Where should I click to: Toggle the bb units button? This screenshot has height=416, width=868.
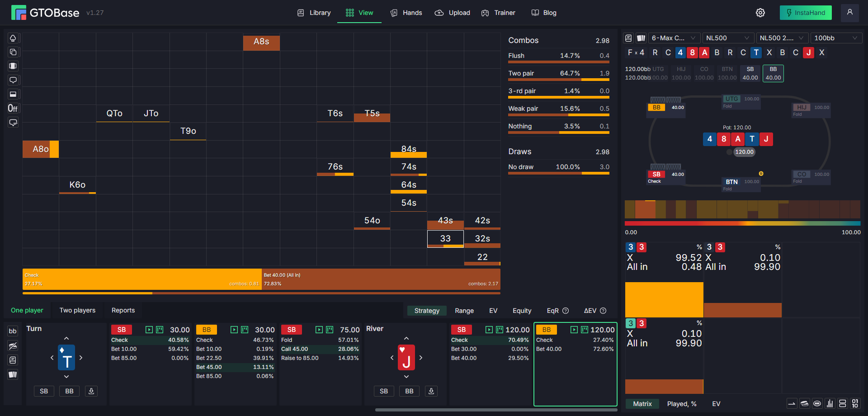(13, 331)
